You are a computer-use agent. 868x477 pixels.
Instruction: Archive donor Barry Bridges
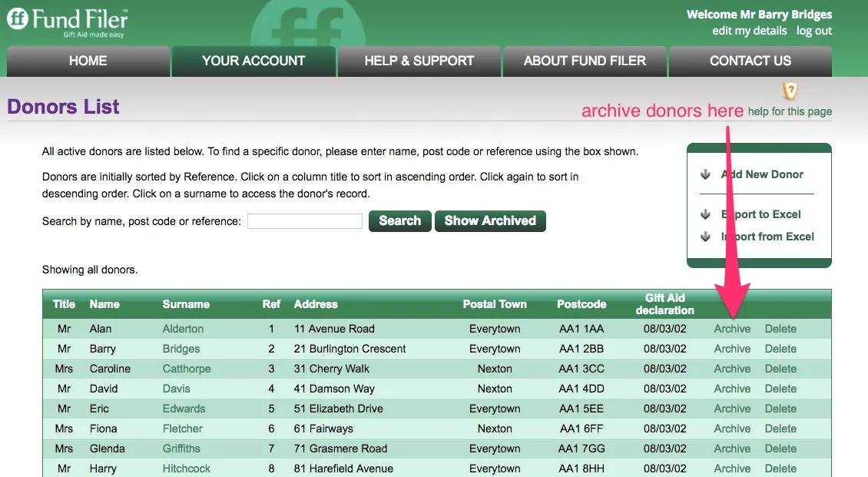point(732,349)
